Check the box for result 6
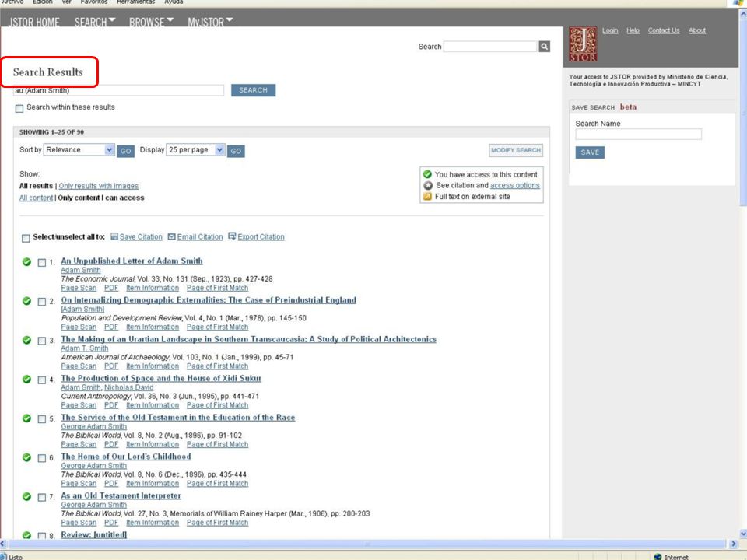747x560 pixels. (x=42, y=457)
